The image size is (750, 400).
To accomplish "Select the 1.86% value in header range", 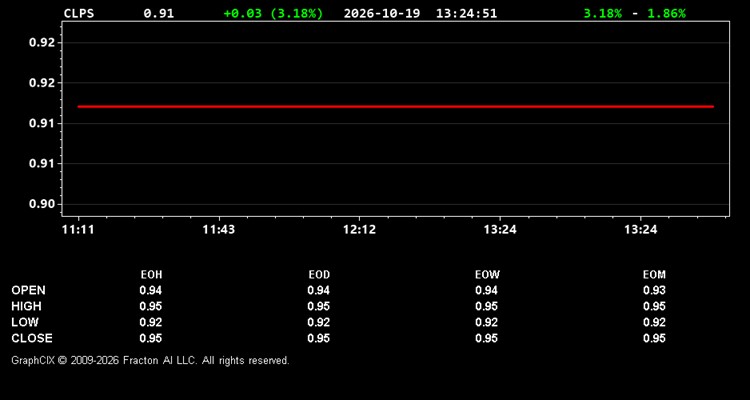I will point(666,13).
